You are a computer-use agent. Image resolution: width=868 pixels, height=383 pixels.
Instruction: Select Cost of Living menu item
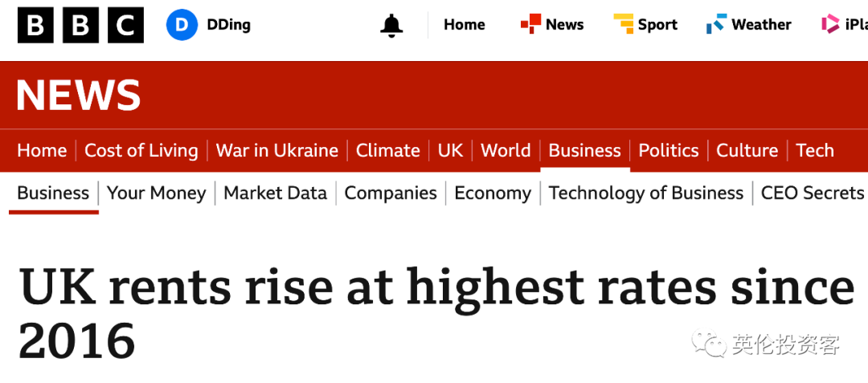tap(141, 150)
